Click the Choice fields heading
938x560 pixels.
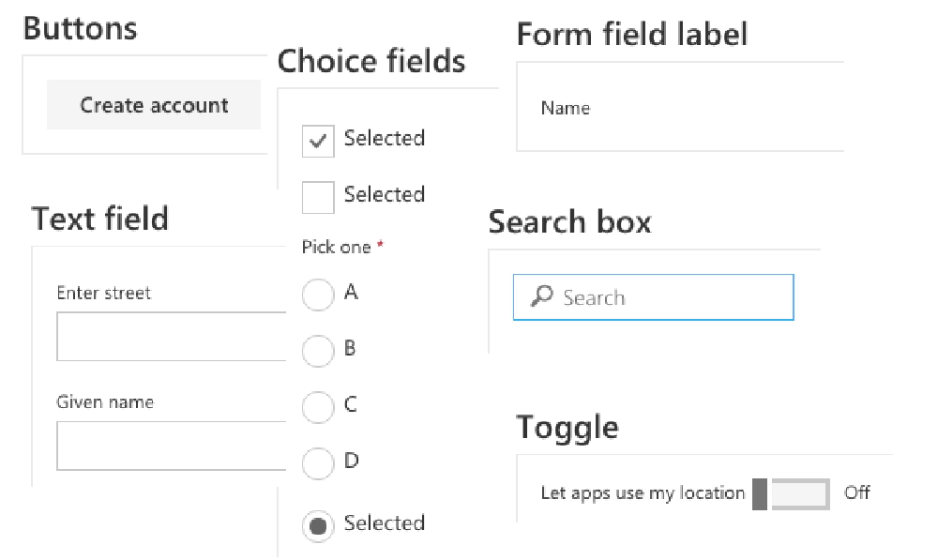coord(371,61)
